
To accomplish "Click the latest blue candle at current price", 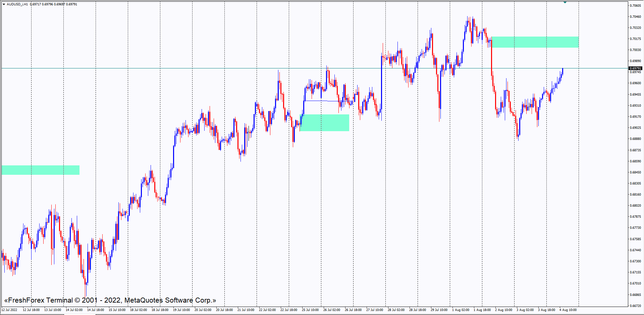I will click(x=562, y=71).
